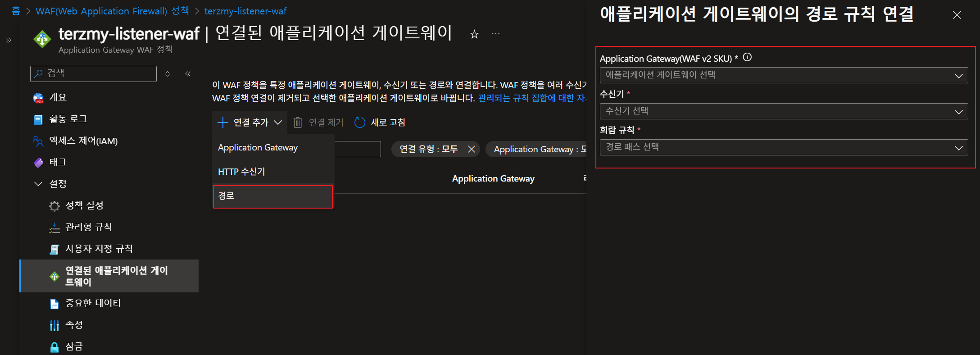
Task: Click the 속성 properties icon
Action: tap(54, 325)
